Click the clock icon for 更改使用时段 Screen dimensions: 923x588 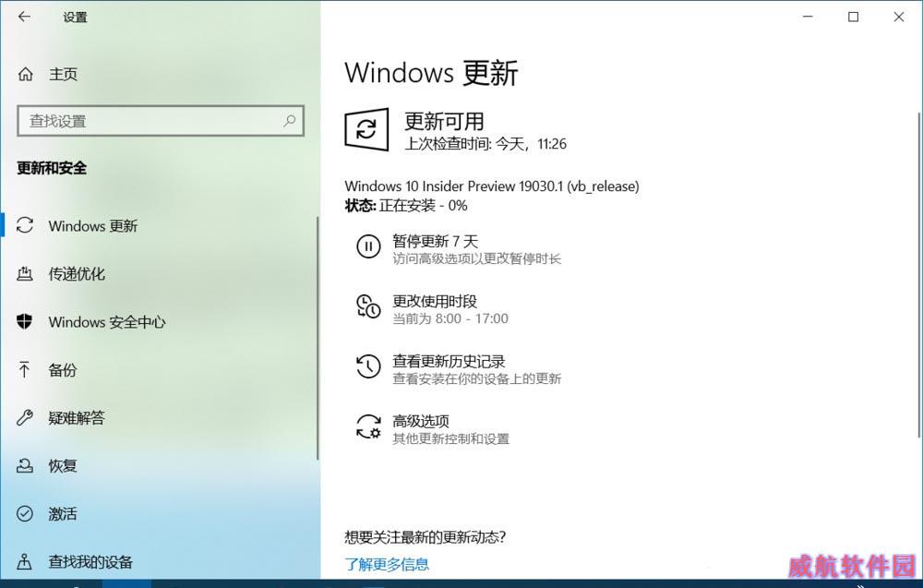coord(368,306)
